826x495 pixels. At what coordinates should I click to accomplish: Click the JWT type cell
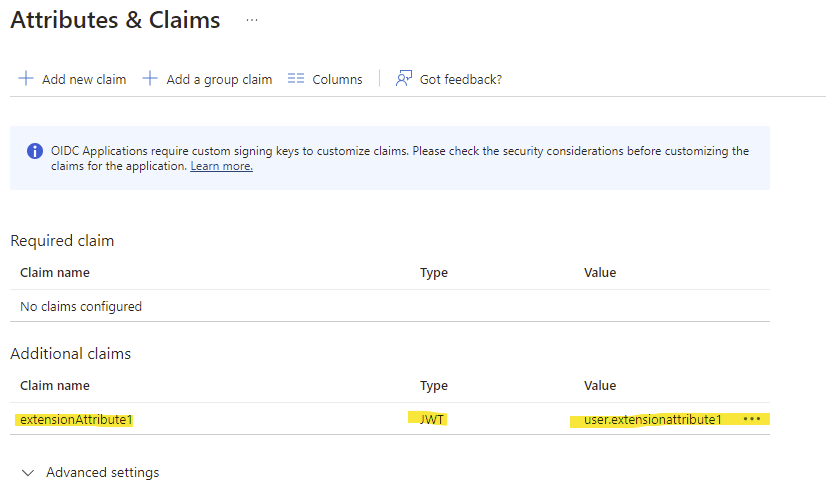433,420
